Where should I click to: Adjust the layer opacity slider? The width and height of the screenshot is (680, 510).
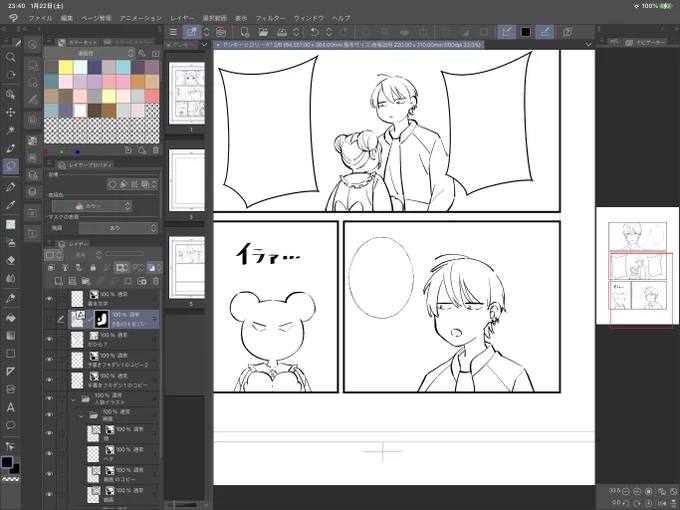coord(124,254)
